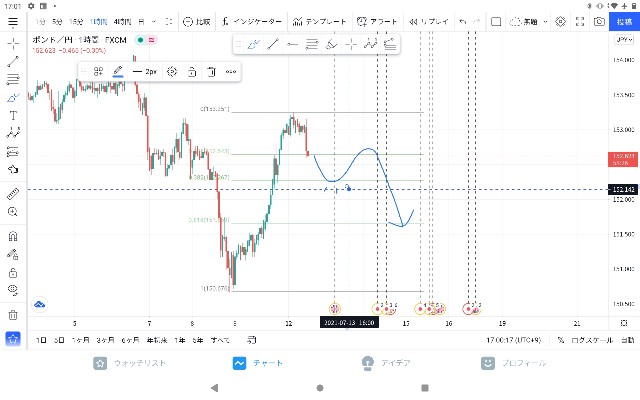
Task: Open prediction and measurement tools
Action: (13, 151)
